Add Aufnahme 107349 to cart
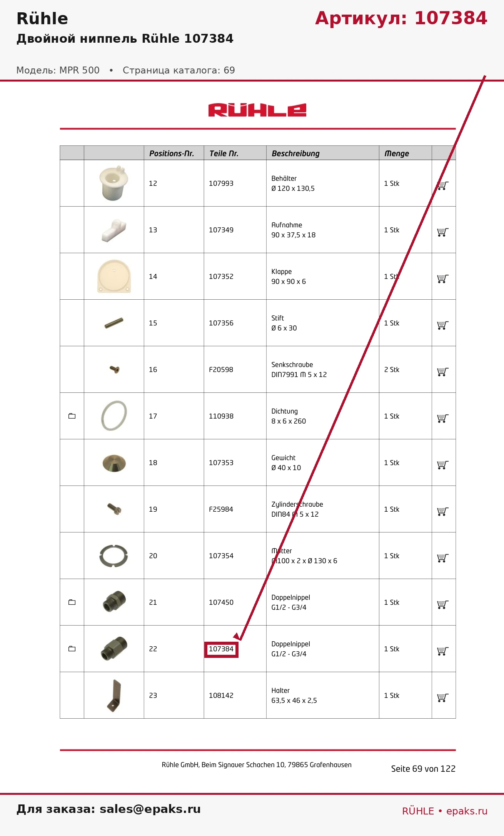This screenshot has width=504, height=836. point(443,232)
